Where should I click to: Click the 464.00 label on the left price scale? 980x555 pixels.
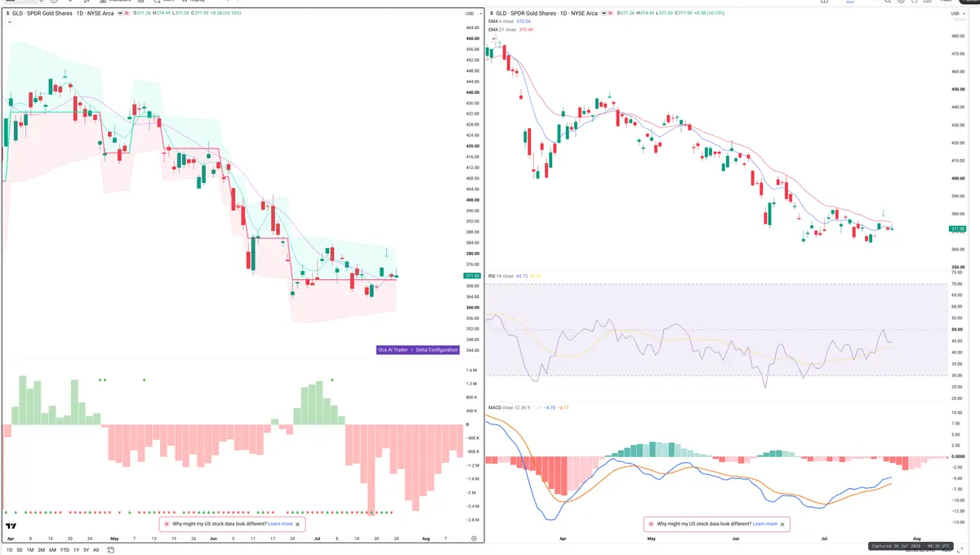pos(471,28)
